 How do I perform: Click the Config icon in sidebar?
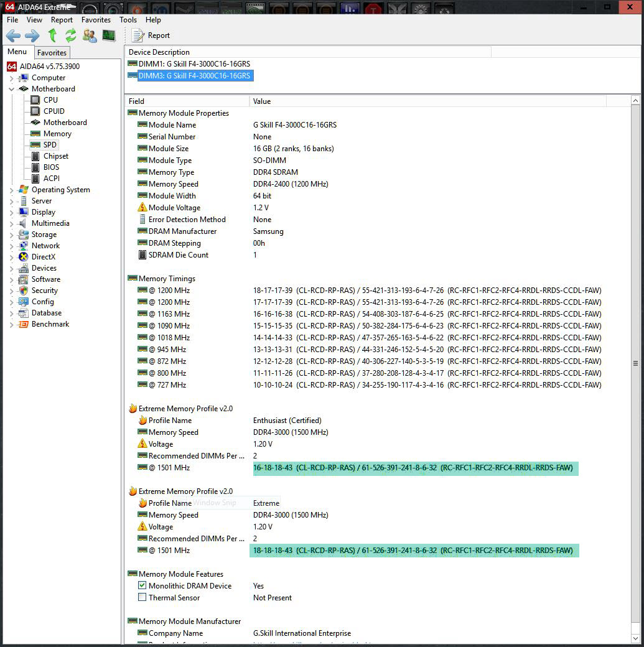(x=24, y=302)
